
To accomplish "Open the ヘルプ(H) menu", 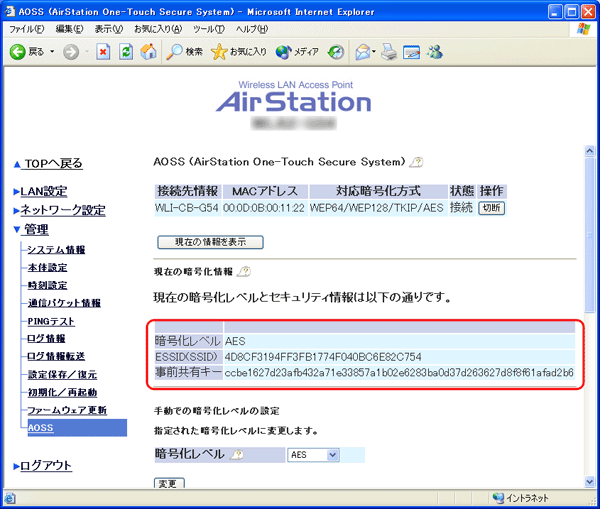I will point(252,29).
